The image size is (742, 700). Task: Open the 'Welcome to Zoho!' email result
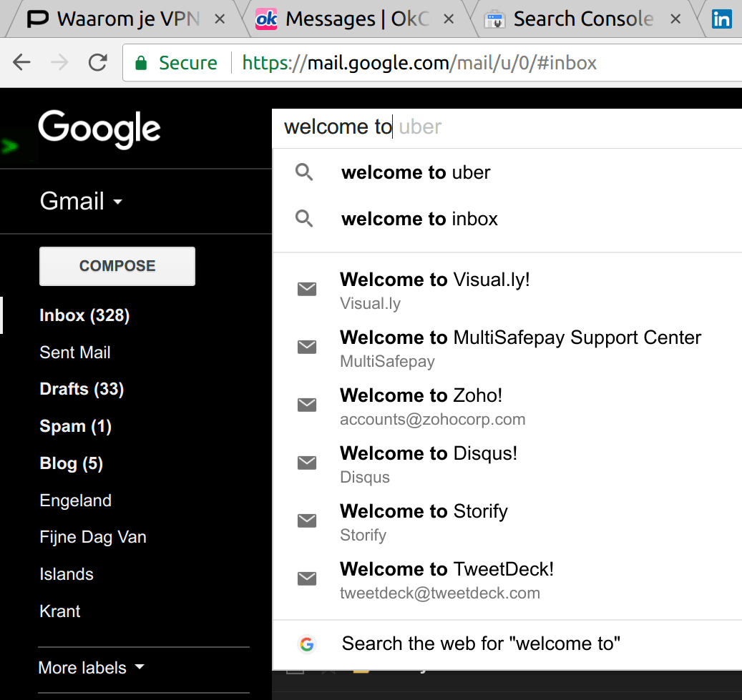coord(507,406)
